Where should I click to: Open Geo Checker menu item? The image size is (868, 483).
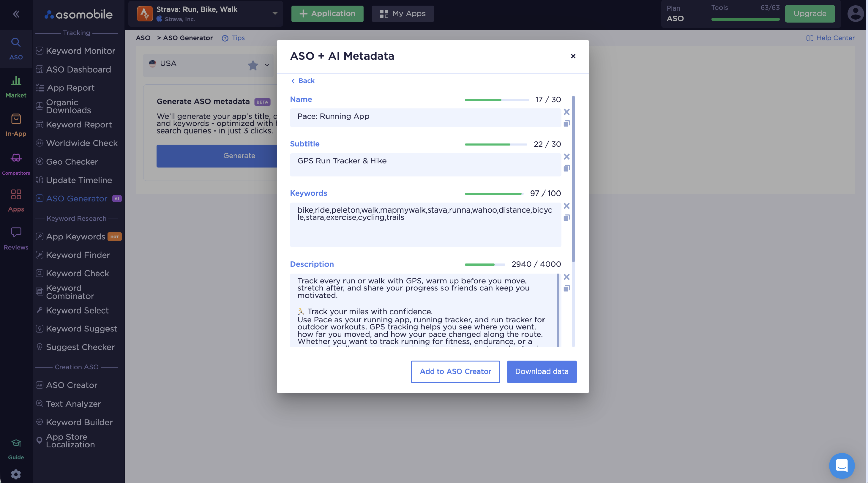(x=67, y=162)
